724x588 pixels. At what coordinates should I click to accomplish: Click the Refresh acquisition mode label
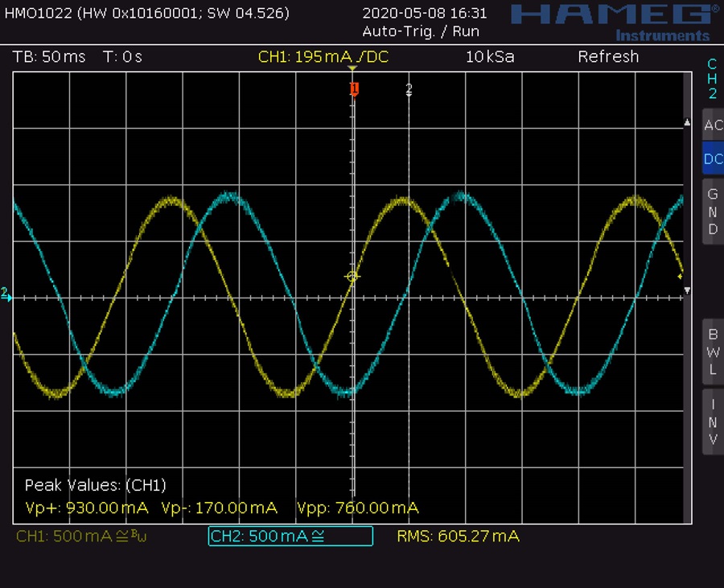coord(608,57)
